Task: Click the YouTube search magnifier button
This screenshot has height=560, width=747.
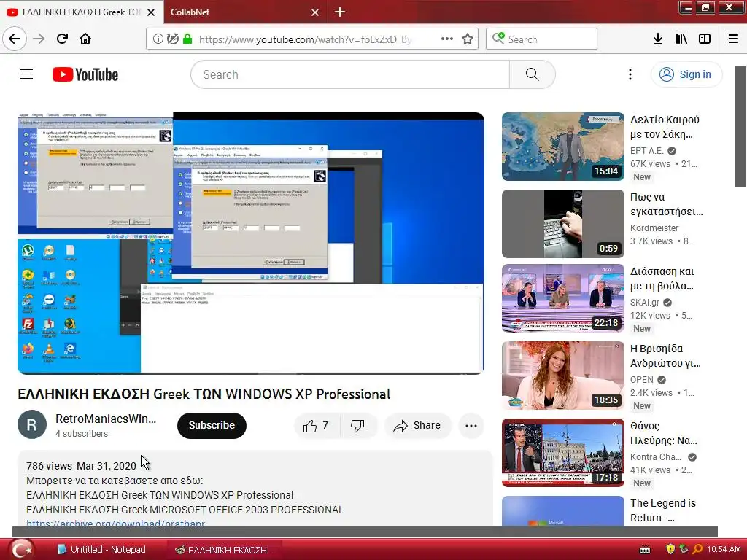Action: [532, 74]
